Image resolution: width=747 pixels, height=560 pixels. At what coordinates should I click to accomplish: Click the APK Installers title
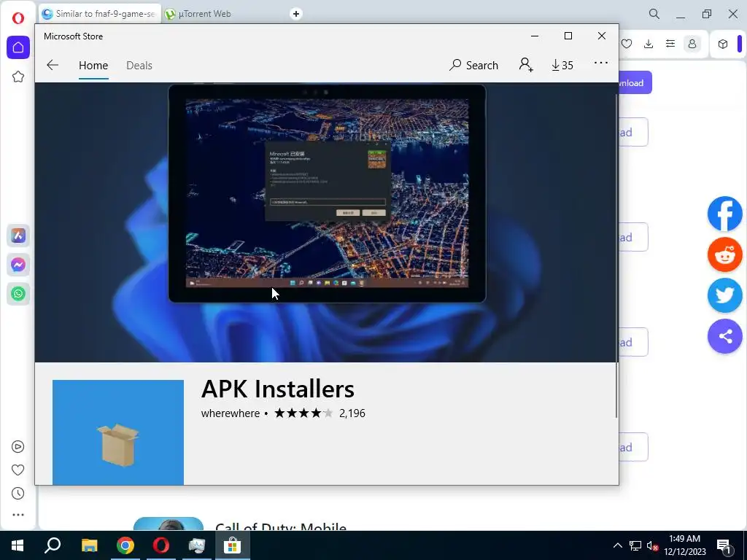click(278, 389)
